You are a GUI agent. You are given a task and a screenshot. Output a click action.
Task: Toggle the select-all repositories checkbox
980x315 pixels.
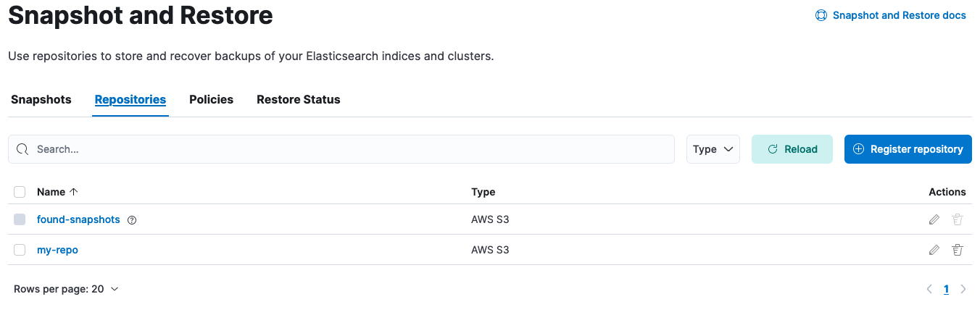[20, 192]
